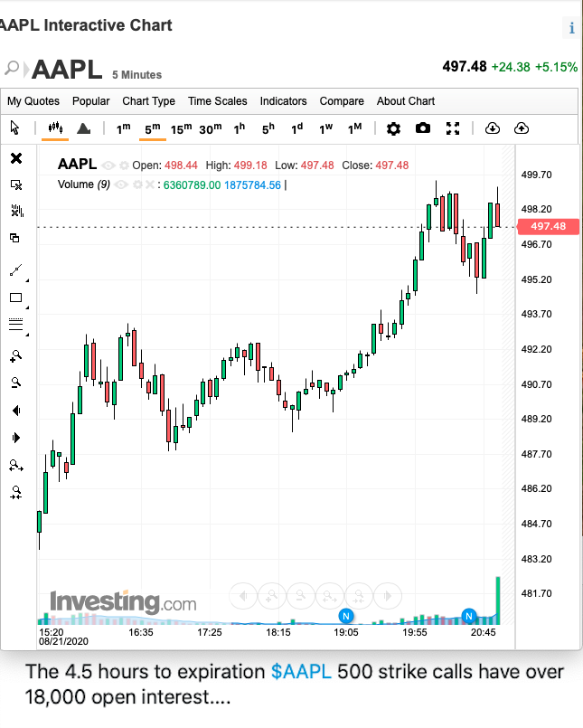Open AAPL series settings gear
The image size is (583, 728).
pyautogui.click(x=124, y=165)
